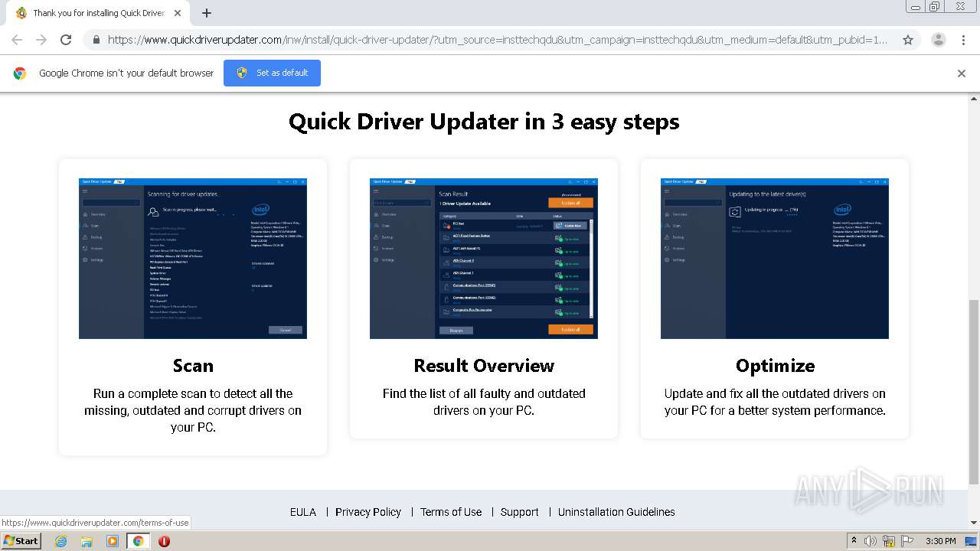Bookmark this page with the star

coord(908,40)
